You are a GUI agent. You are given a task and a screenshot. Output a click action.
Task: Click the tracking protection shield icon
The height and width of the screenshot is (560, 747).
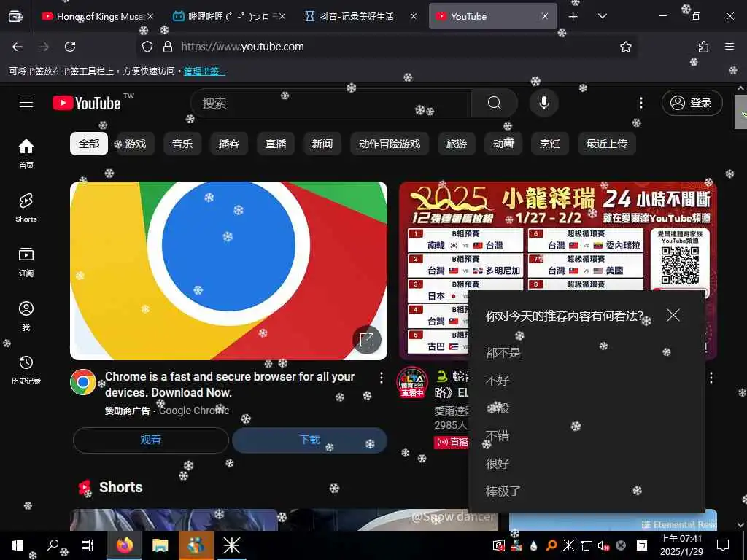point(147,47)
